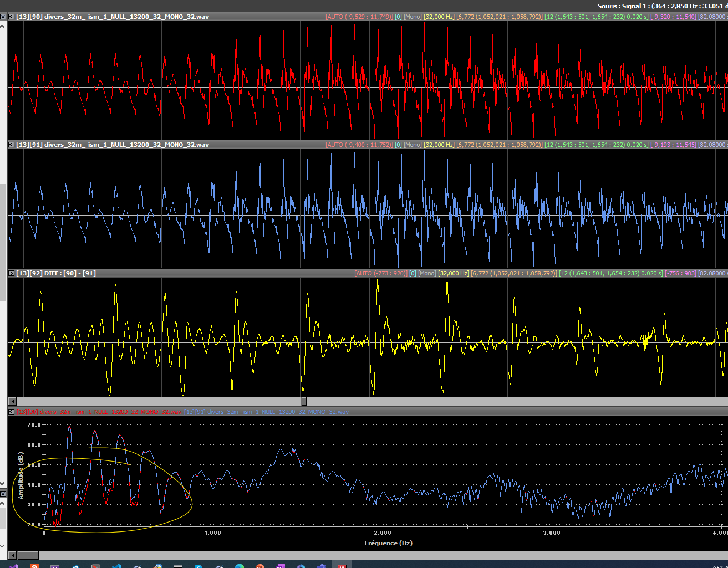Image resolution: width=728 pixels, height=568 pixels.
Task: Click the down chevron above the X in left strip
Action: [3, 485]
